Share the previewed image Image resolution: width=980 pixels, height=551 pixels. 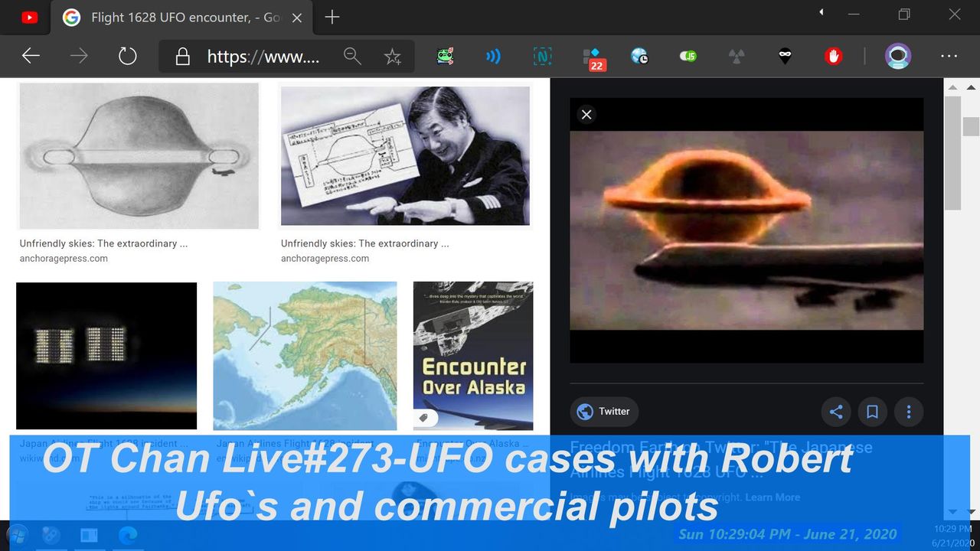click(836, 412)
